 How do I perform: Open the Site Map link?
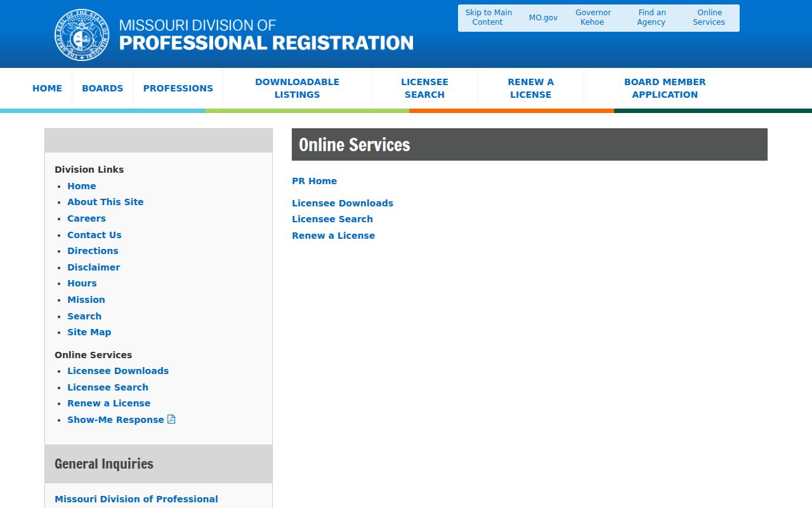(89, 332)
